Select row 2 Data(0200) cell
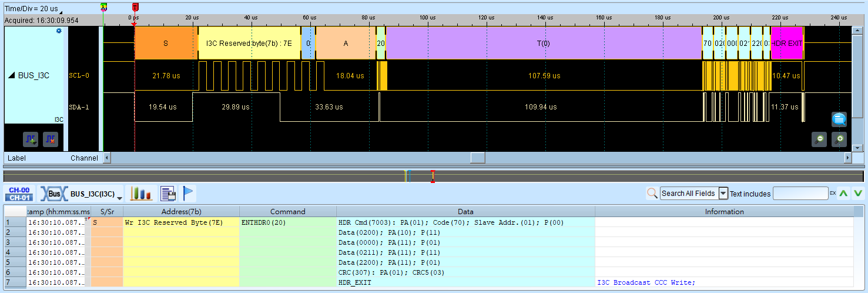Image resolution: width=868 pixels, height=293 pixels. point(465,232)
